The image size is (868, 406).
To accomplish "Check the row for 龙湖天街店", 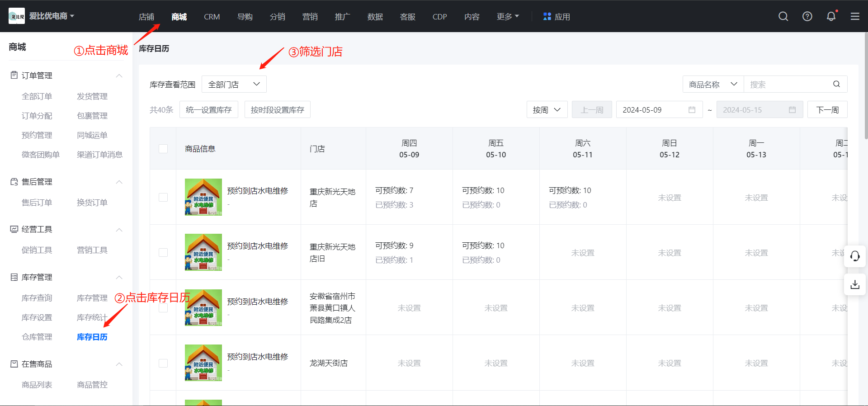I will pyautogui.click(x=163, y=363).
